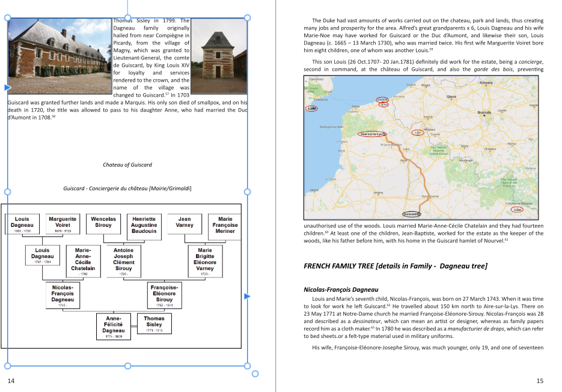Select the Marie Brigitte Eléonore Varney box
This screenshot has width=562, height=392.
(x=205, y=261)
